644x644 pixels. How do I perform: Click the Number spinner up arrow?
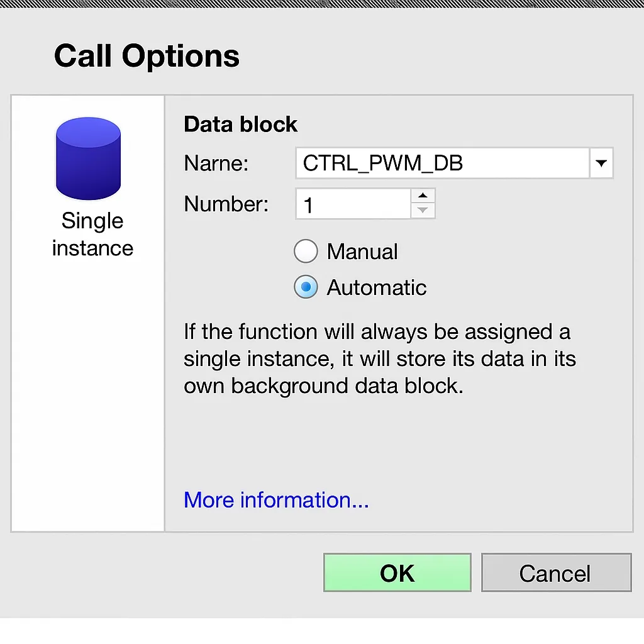[x=424, y=196]
